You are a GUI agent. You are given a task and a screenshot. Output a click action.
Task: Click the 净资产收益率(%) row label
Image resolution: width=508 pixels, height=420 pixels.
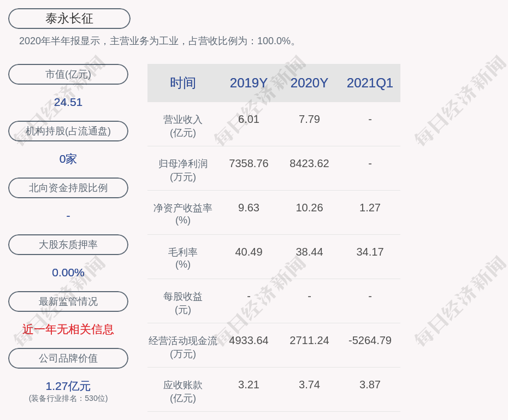[x=183, y=214]
